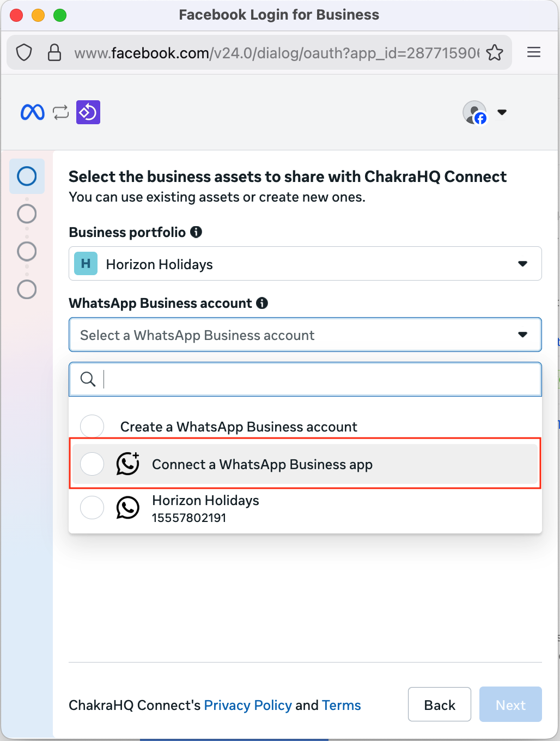Collapse the Select a WhatsApp Business account dropdown

305,335
